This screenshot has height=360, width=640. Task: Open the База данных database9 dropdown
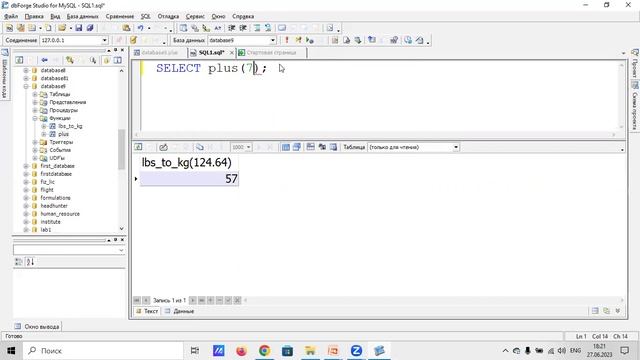273,40
